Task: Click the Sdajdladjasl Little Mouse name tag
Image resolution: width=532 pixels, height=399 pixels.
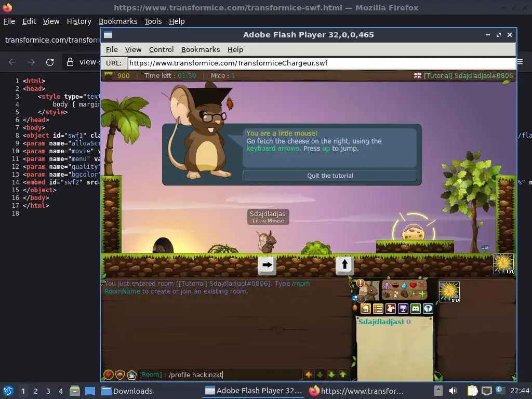Action: 268,217
